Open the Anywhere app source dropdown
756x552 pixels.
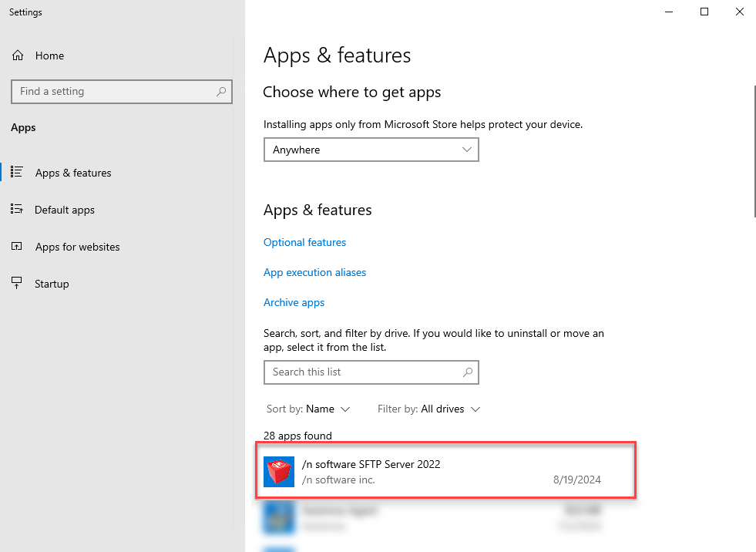(371, 150)
